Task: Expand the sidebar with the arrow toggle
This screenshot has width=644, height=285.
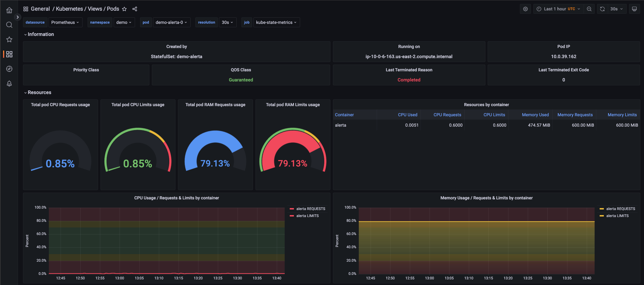Action: click(x=17, y=17)
